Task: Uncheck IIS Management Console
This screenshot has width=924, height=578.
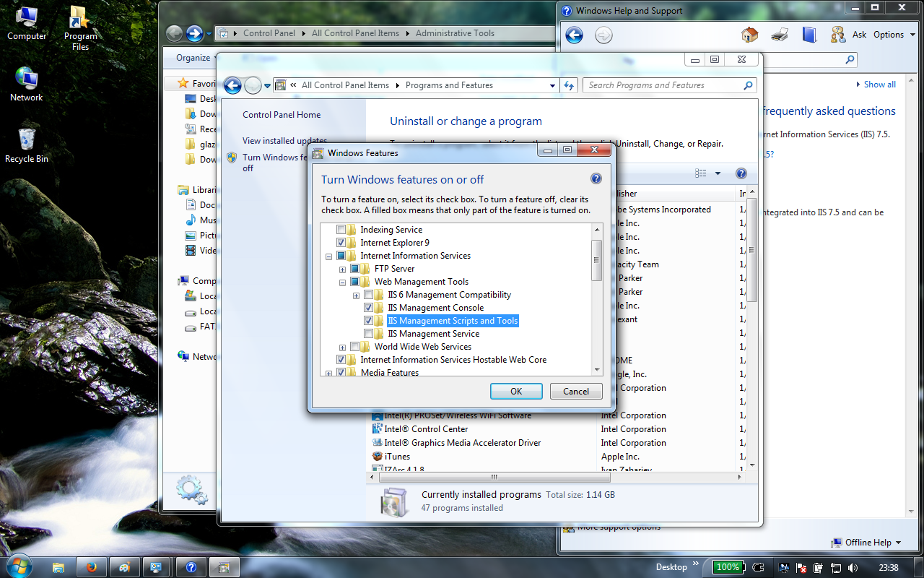Action: coord(369,308)
